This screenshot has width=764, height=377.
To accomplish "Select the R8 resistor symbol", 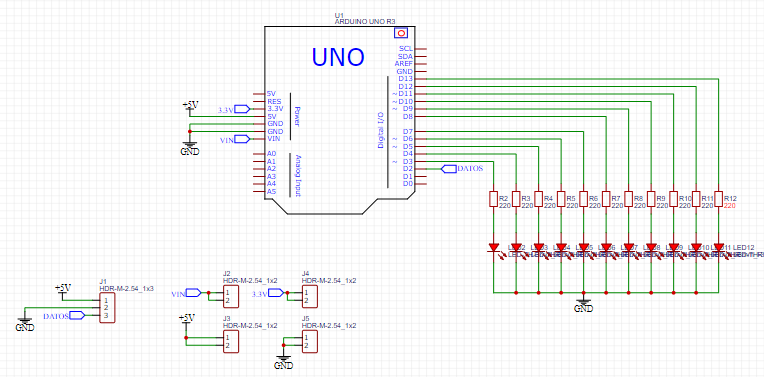I will coord(629,199).
